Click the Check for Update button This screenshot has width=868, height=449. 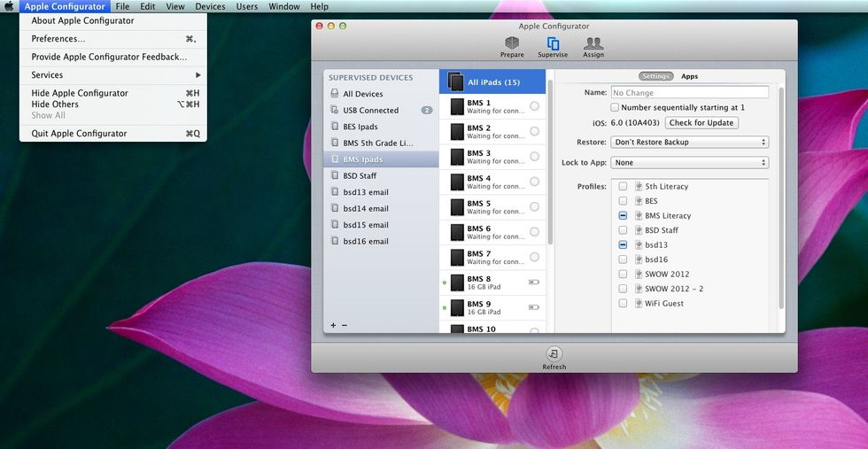coord(701,123)
